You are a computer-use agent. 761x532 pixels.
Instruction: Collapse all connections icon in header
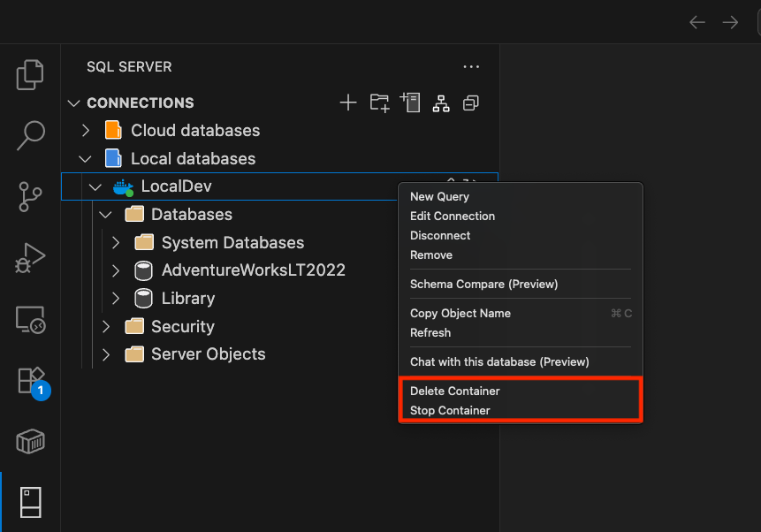click(x=471, y=103)
